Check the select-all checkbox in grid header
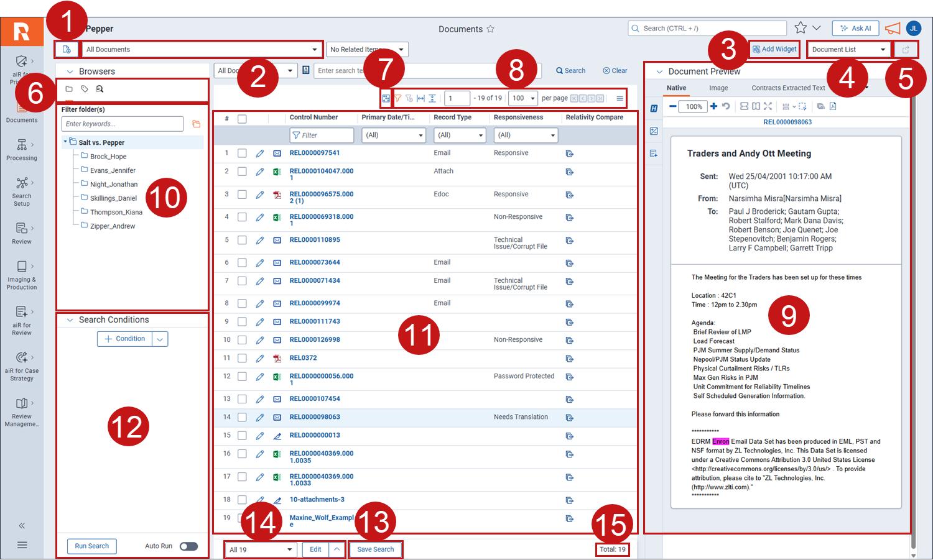Screen dimensions: 933x560 tap(242, 119)
